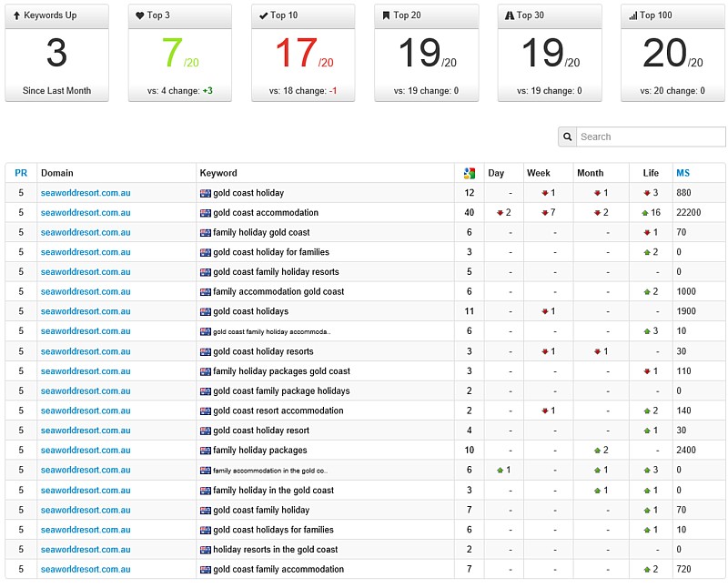Click the red 17/20 figure in Top 10
Screen dimensions: 728x588
tap(304, 53)
